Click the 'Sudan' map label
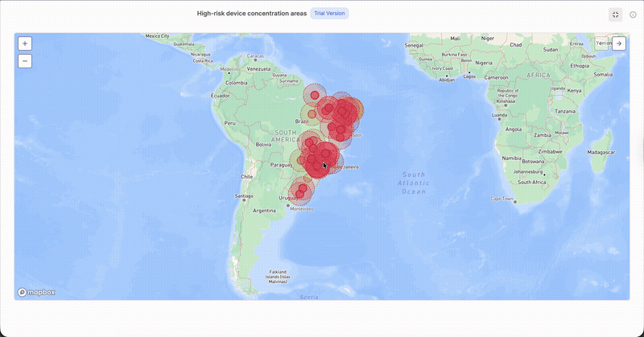The height and width of the screenshot is (337, 644). tap(551, 50)
